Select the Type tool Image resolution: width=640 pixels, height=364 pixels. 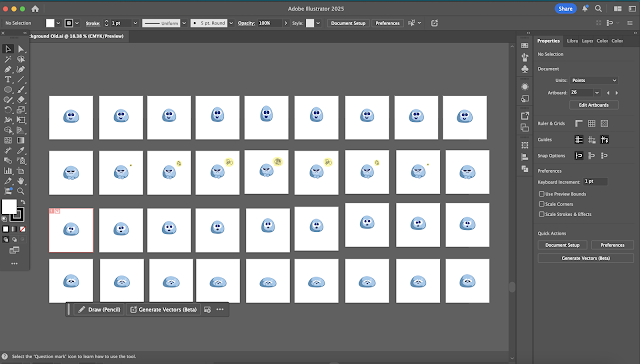coord(8,80)
